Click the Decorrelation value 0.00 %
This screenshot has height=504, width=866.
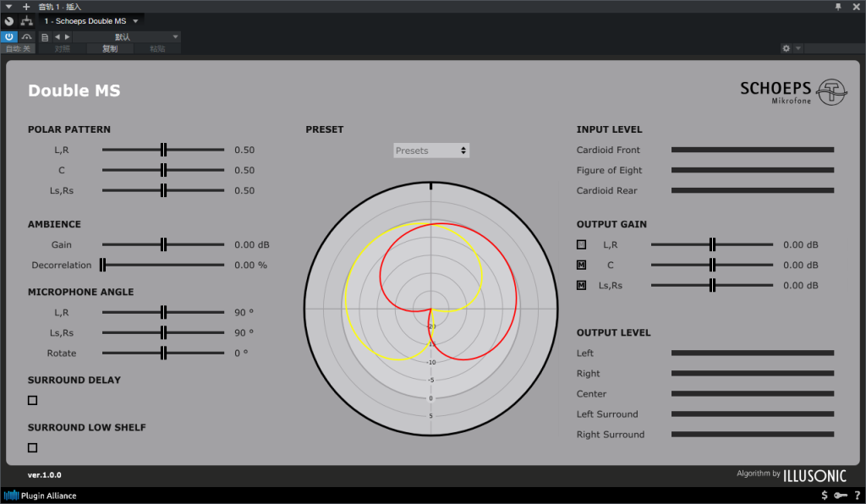[x=250, y=265]
